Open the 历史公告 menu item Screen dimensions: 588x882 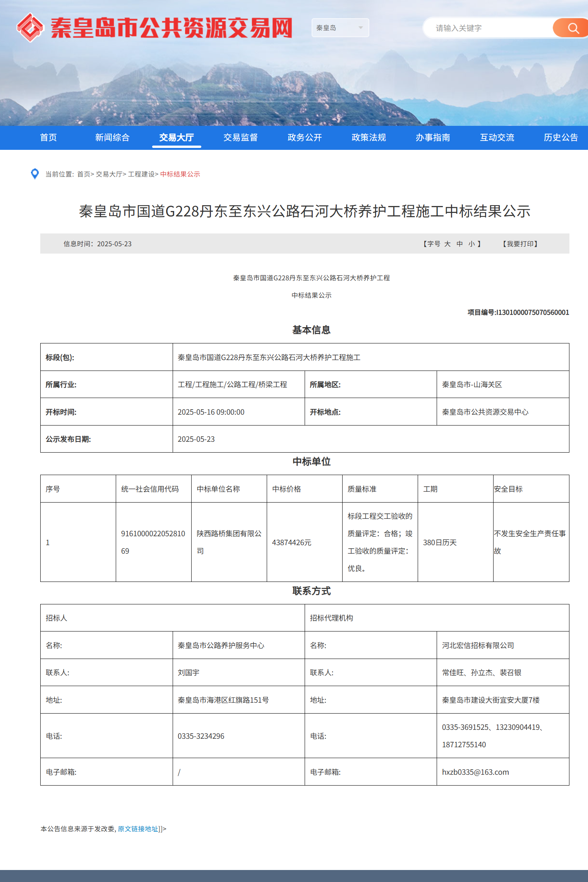click(561, 137)
